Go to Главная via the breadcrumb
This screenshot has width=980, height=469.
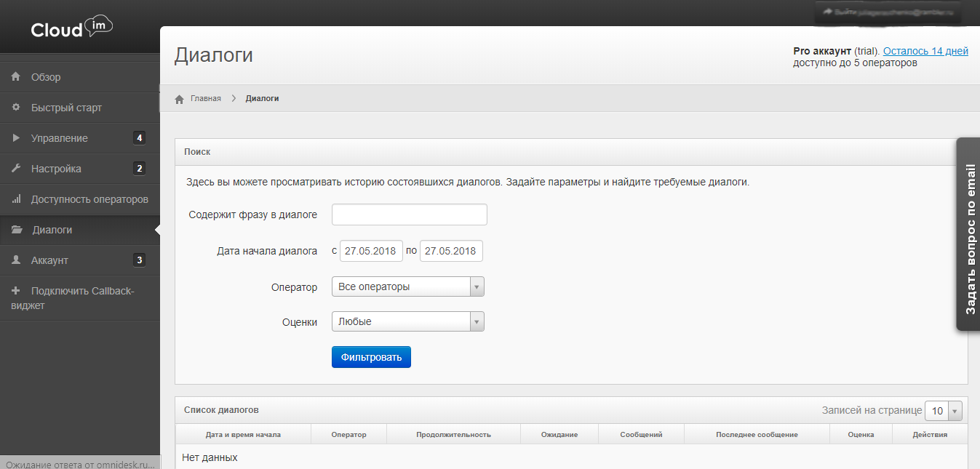(206, 98)
